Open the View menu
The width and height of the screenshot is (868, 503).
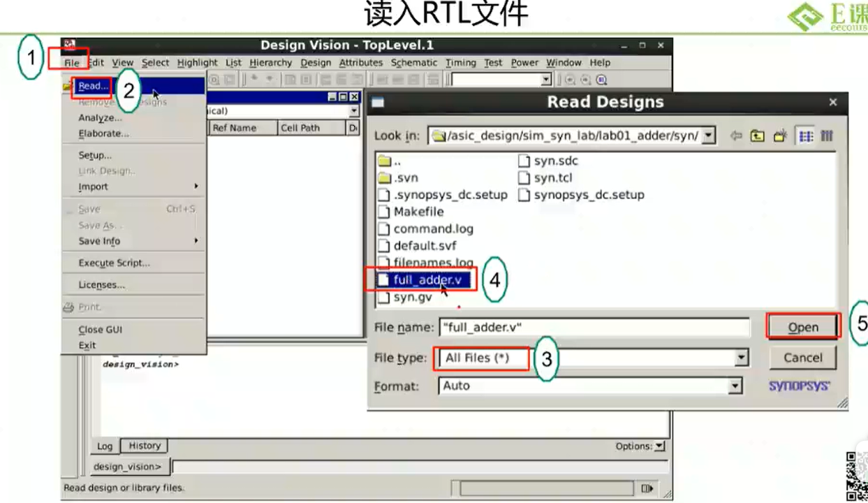[122, 63]
